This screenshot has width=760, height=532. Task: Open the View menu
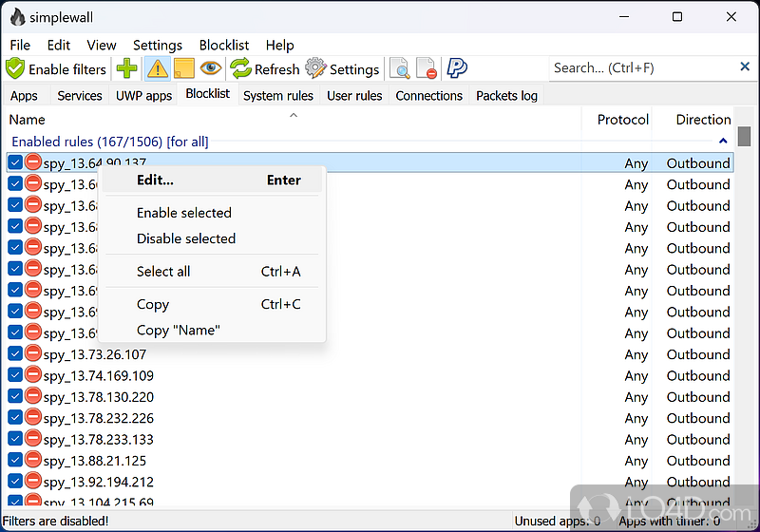(102, 45)
